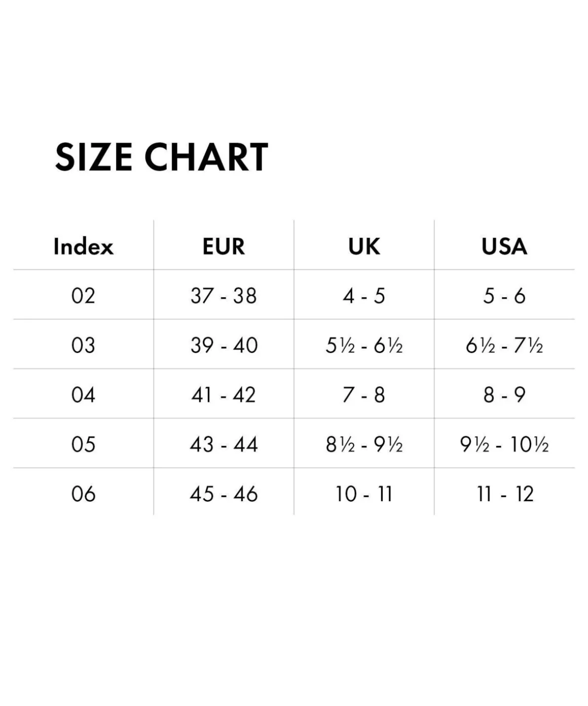Click index cell 03
Image resolution: width=588 pixels, height=706 pixels.
[x=83, y=345]
